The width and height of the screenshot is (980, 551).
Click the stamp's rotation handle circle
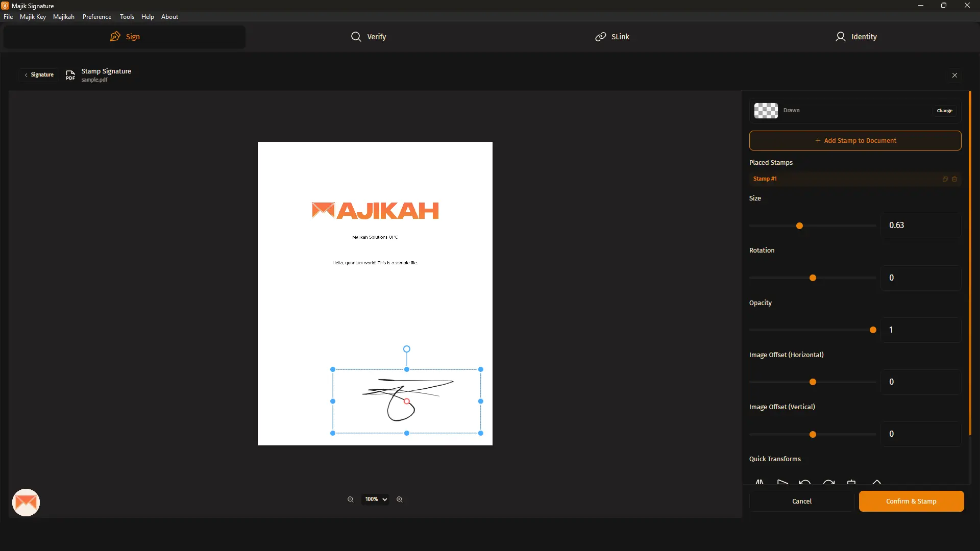pos(407,349)
